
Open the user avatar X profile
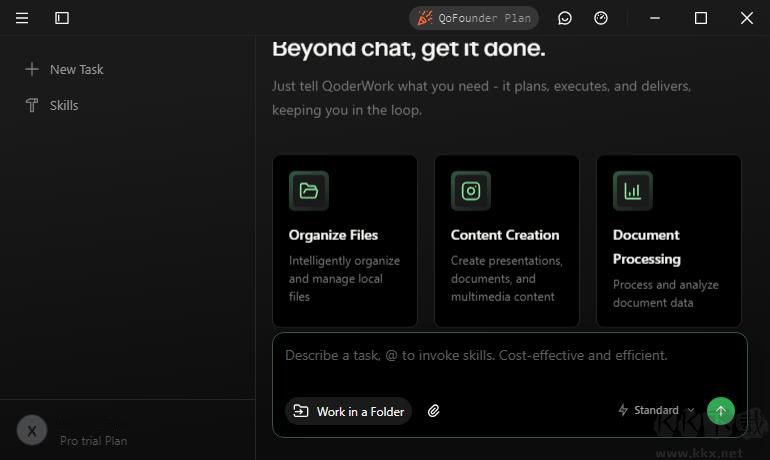(x=32, y=431)
